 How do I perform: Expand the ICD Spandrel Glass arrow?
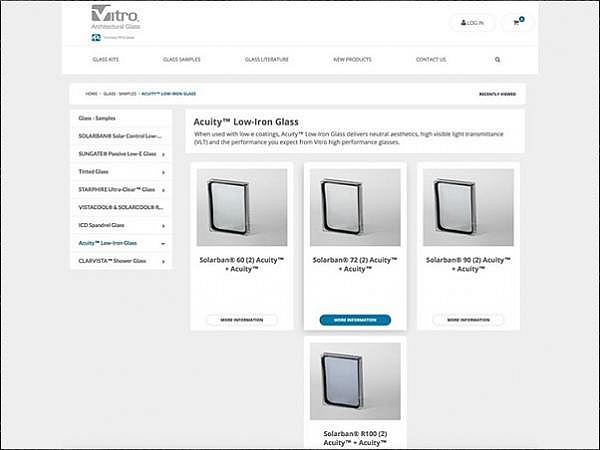tap(163, 226)
